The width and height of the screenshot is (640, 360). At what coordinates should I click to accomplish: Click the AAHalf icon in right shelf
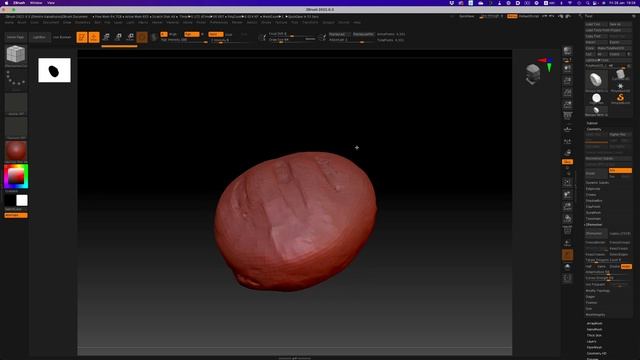click(x=567, y=104)
